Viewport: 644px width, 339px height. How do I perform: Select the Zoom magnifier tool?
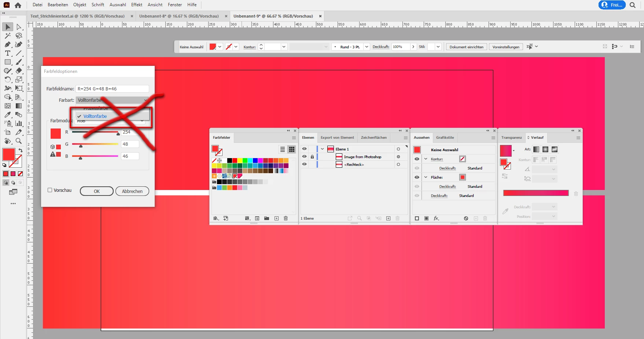pyautogui.click(x=19, y=141)
